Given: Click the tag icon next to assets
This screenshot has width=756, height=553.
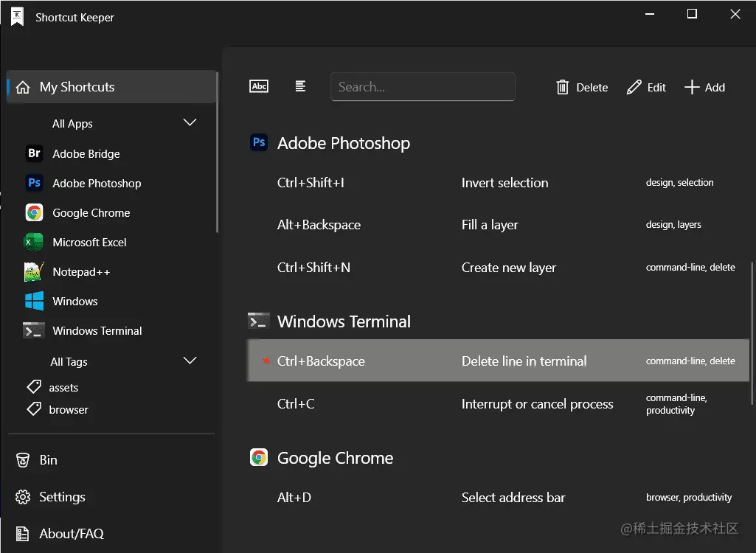Looking at the screenshot, I should (34, 386).
